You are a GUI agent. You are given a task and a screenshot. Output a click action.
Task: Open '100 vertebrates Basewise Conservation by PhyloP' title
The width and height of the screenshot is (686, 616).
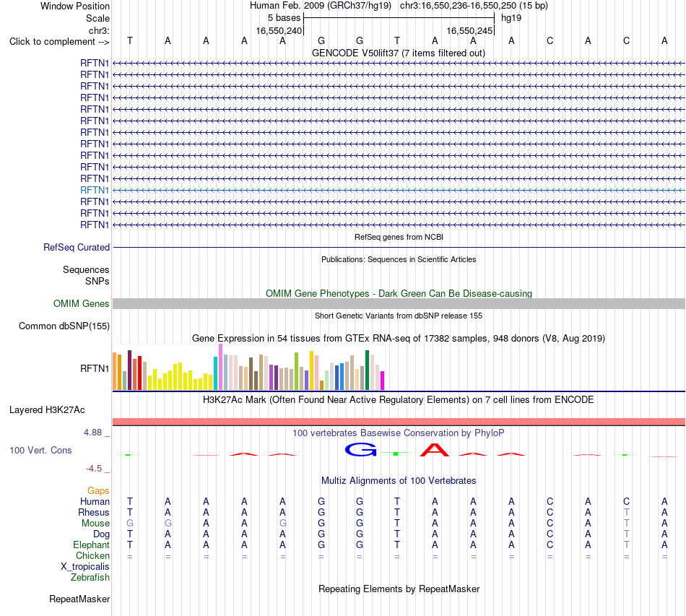[399, 433]
